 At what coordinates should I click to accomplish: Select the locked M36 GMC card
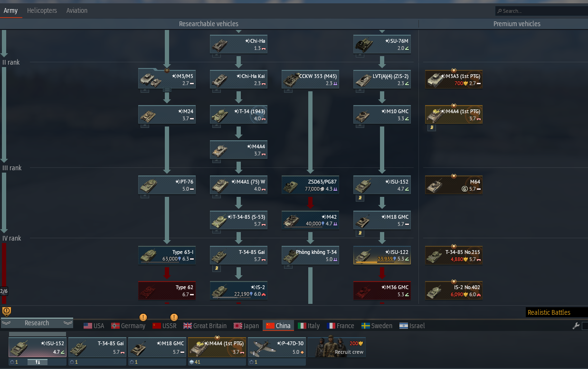click(x=382, y=291)
